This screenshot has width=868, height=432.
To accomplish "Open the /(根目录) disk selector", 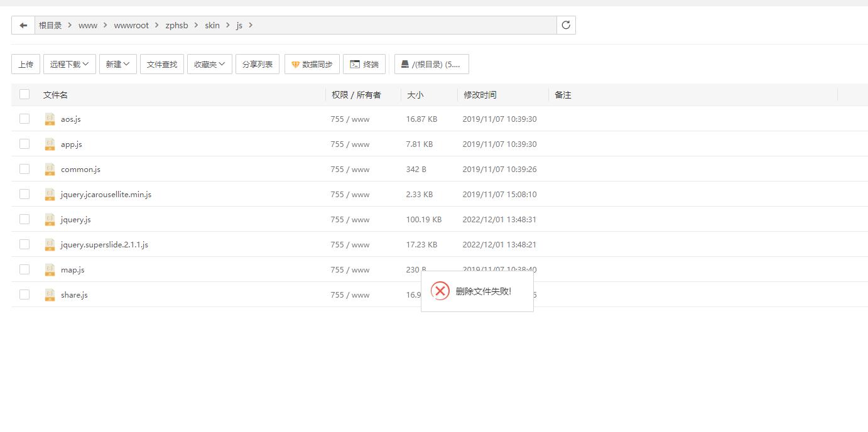I will (431, 64).
